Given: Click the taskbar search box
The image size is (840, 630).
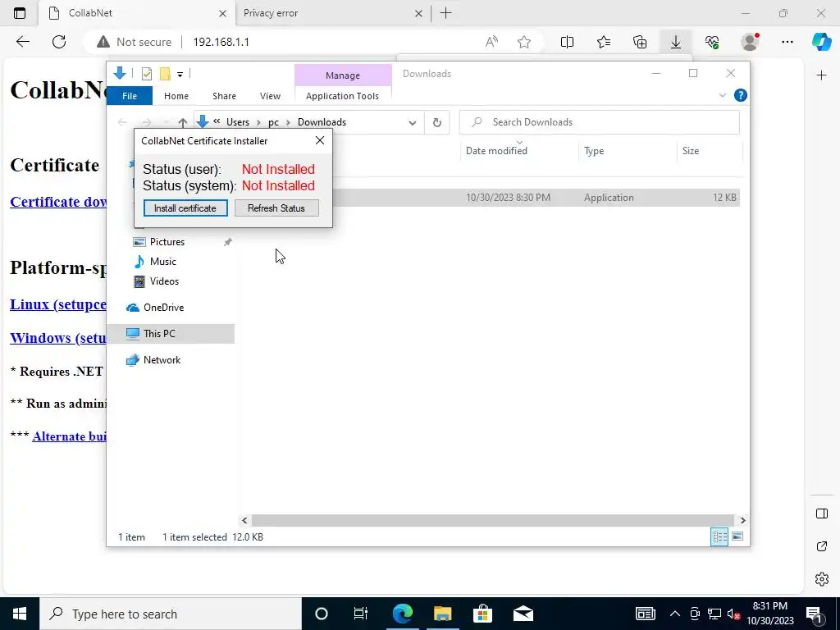Looking at the screenshot, I should pos(171,614).
